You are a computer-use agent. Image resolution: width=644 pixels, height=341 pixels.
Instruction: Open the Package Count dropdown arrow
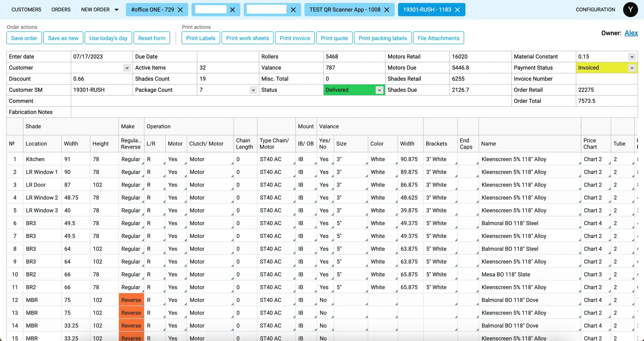pos(253,90)
